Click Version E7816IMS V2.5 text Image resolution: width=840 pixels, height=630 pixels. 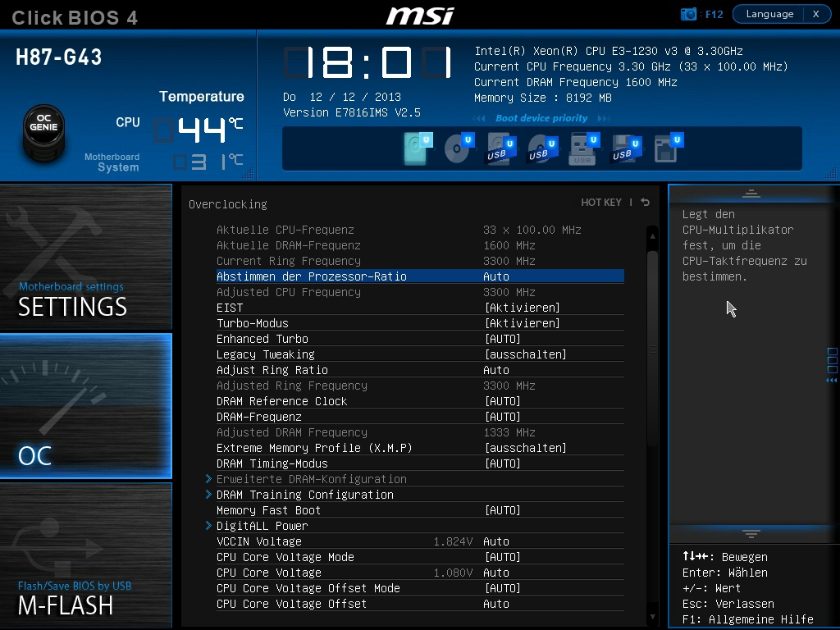[351, 112]
